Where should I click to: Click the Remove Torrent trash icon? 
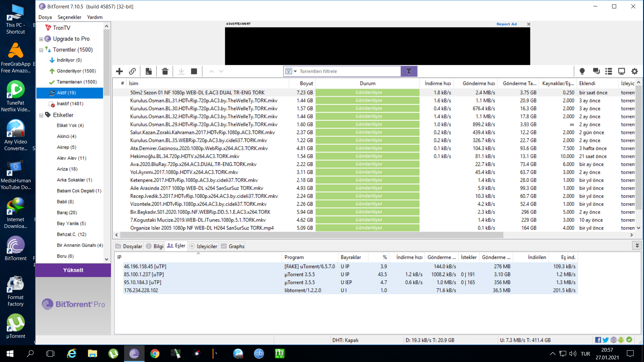(x=165, y=71)
